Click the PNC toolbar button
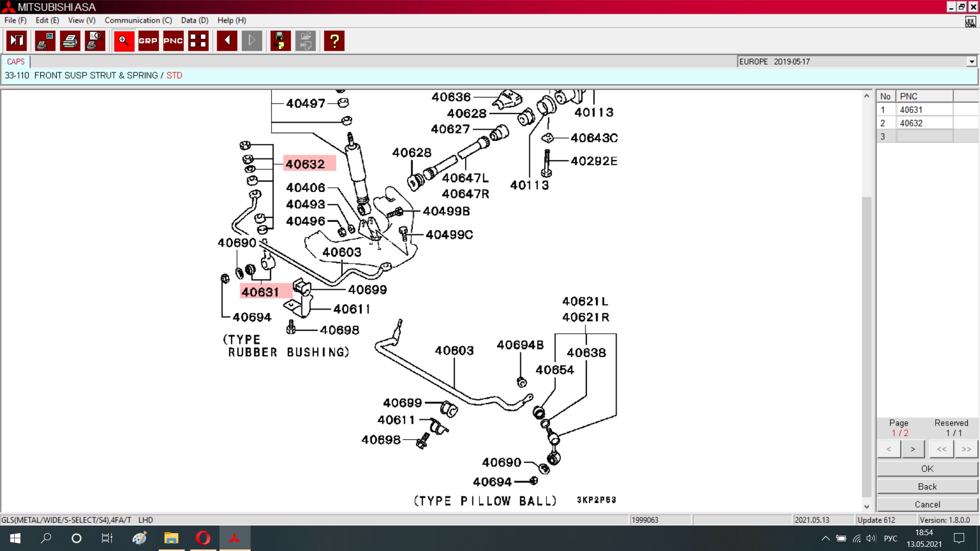This screenshot has height=551, width=980. [173, 41]
